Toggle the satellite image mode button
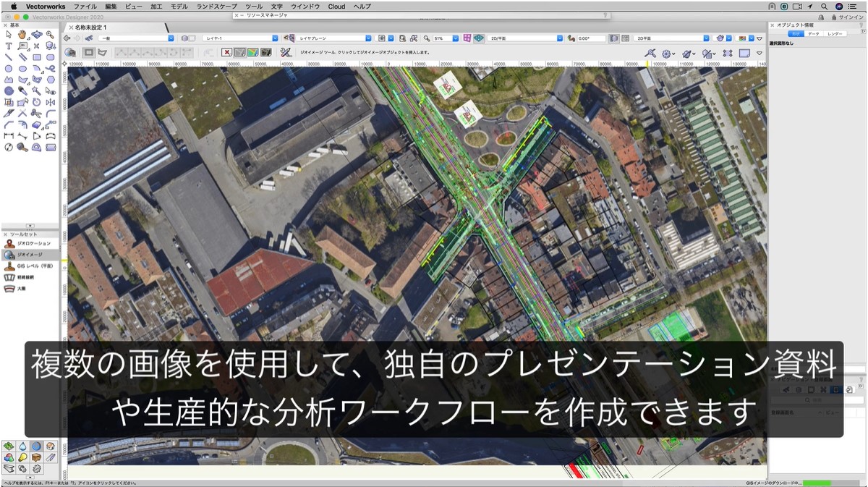868x487 pixels. point(266,52)
